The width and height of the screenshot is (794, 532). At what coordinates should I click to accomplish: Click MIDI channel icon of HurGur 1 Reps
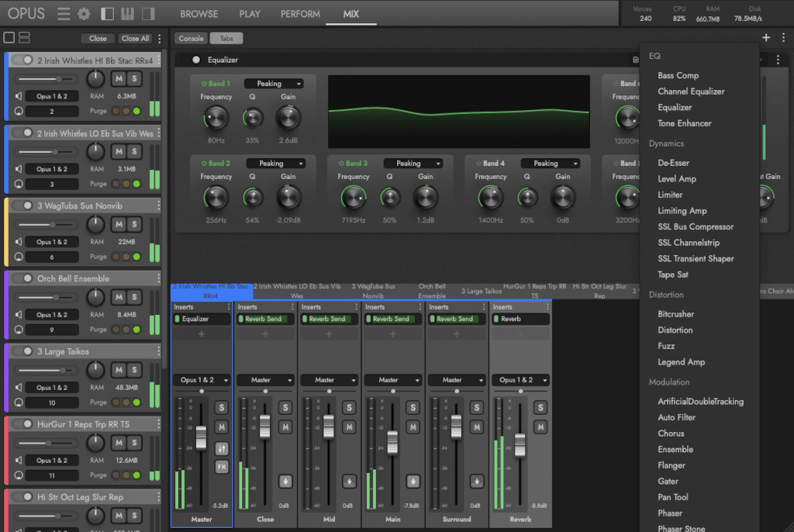[19, 475]
